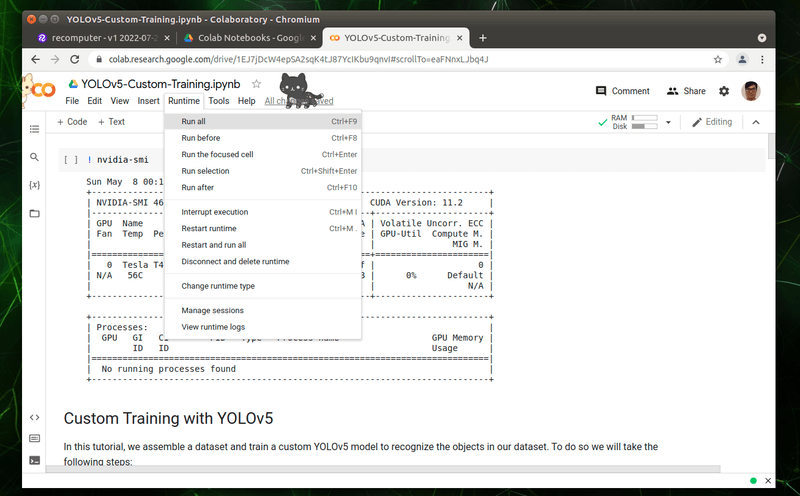800x496 pixels.
Task: Add a new Code cell
Action: point(72,122)
